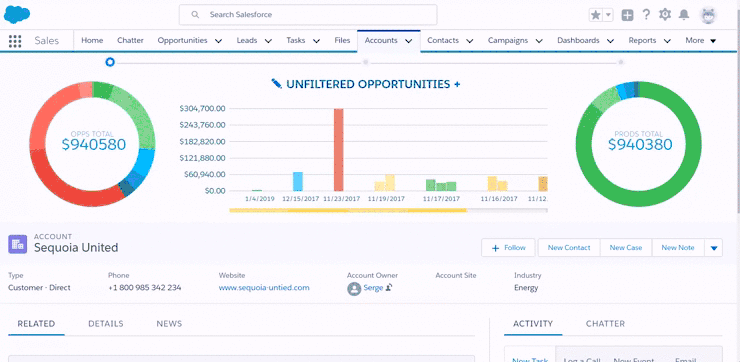Click the blue 12/15/2017 bar
This screenshot has width=740, height=362.
point(298,181)
